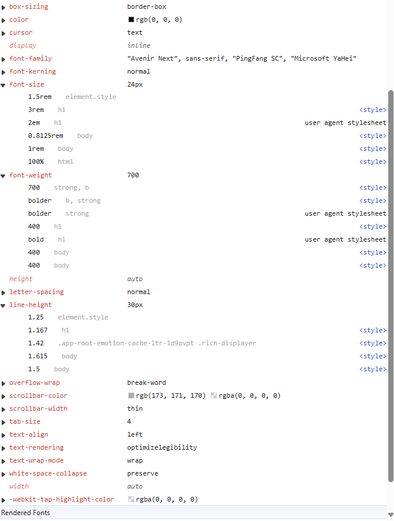
Task: Expand the scrollbar-color property
Action: point(3,396)
